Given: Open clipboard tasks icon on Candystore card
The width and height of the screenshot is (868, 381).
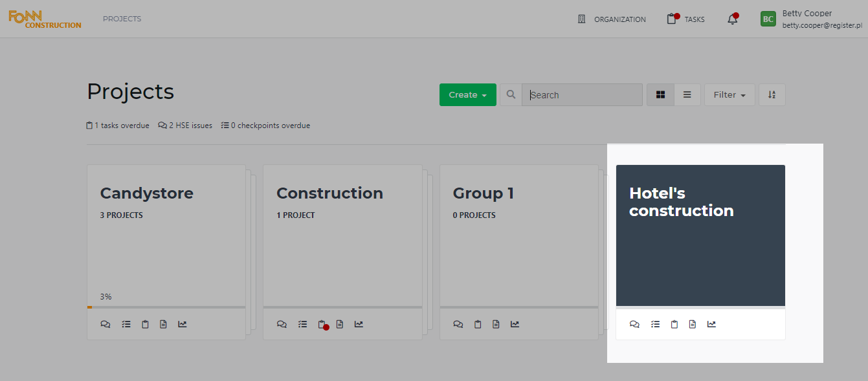Looking at the screenshot, I should (x=145, y=324).
